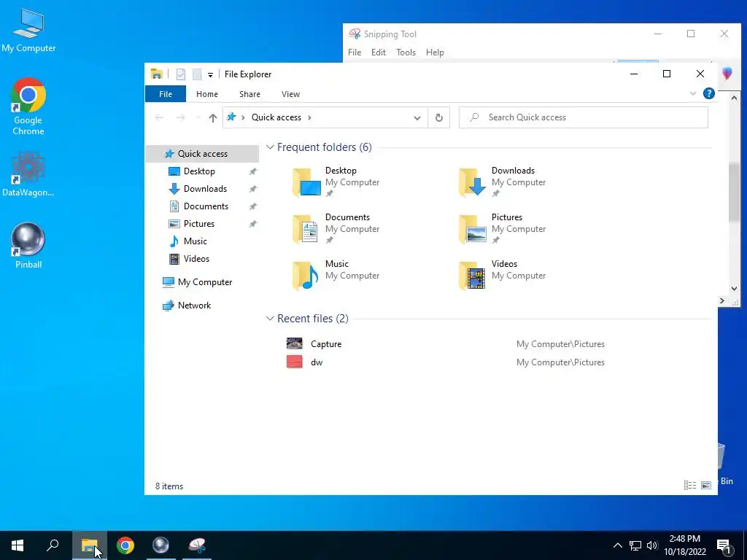Open the notification center
The image size is (747, 560).
[x=724, y=545]
